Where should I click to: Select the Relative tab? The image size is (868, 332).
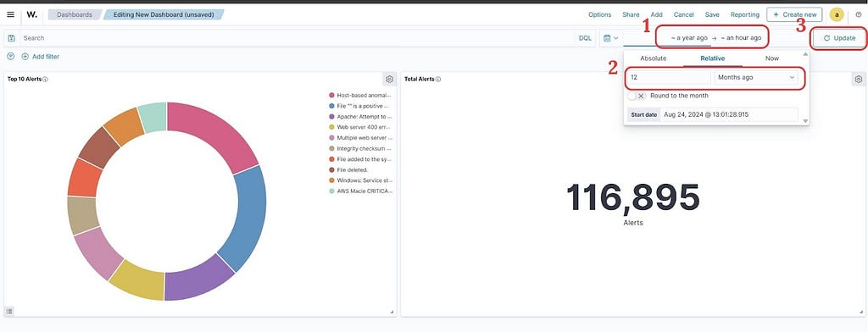click(x=712, y=58)
